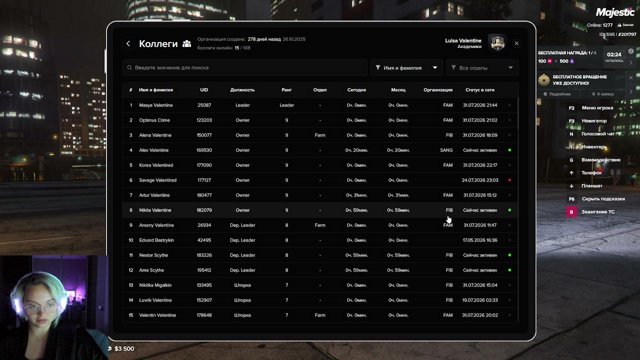Dismiss the free spin notification banner
The width and height of the screenshot is (640, 360).
[631, 77]
